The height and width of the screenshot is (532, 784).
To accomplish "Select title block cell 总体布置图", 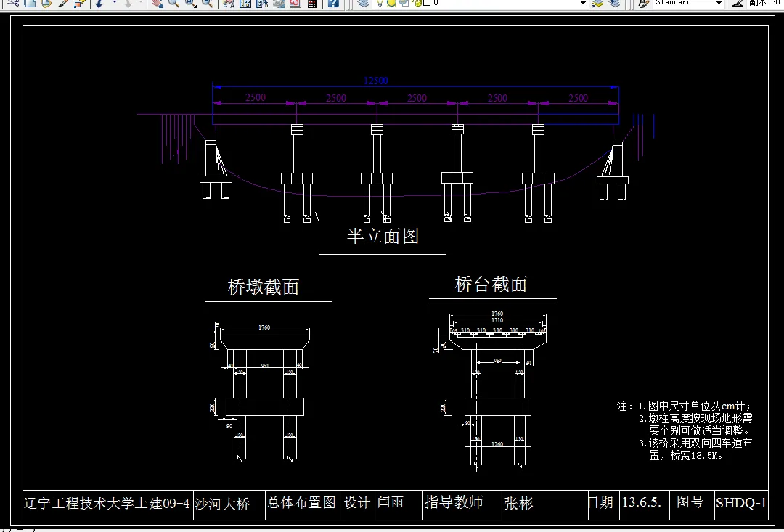I will pyautogui.click(x=301, y=502).
